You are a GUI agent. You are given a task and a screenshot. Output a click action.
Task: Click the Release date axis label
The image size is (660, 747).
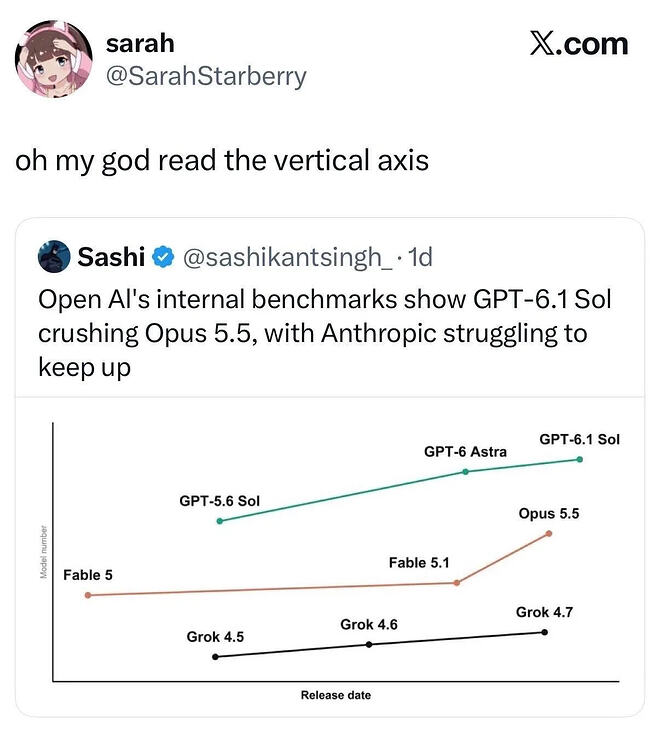coord(335,695)
